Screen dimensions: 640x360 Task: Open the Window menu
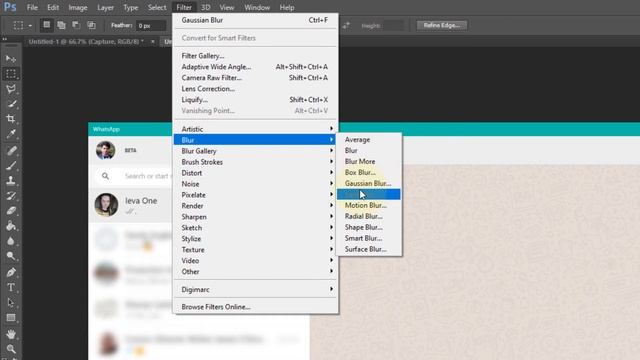[x=257, y=7]
